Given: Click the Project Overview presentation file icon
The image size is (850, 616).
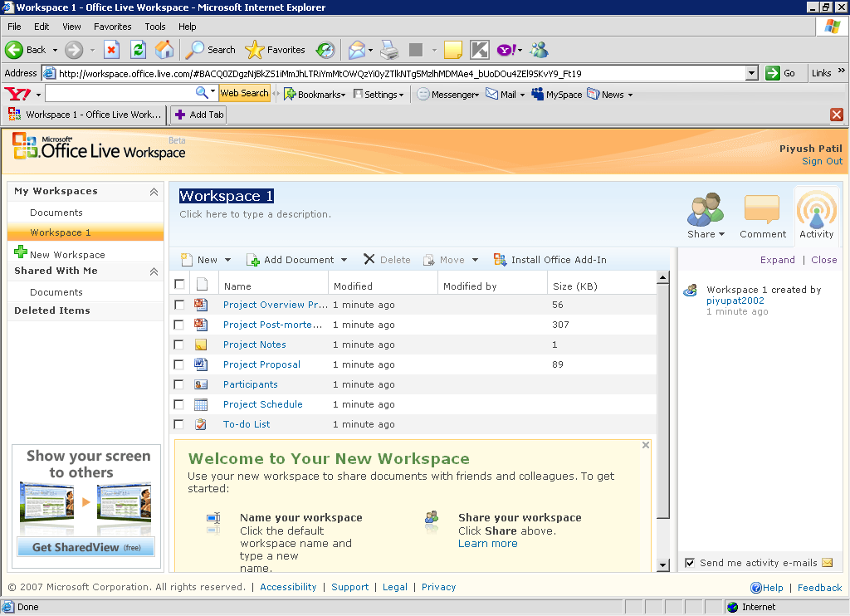Looking at the screenshot, I should [x=201, y=305].
